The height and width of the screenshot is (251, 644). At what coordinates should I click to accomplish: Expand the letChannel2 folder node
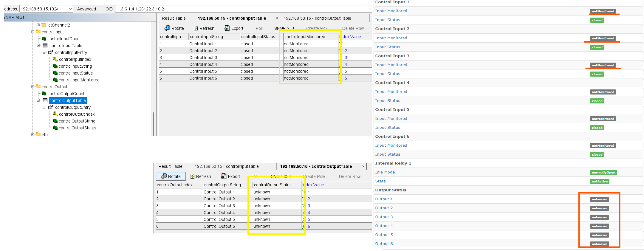point(38,25)
